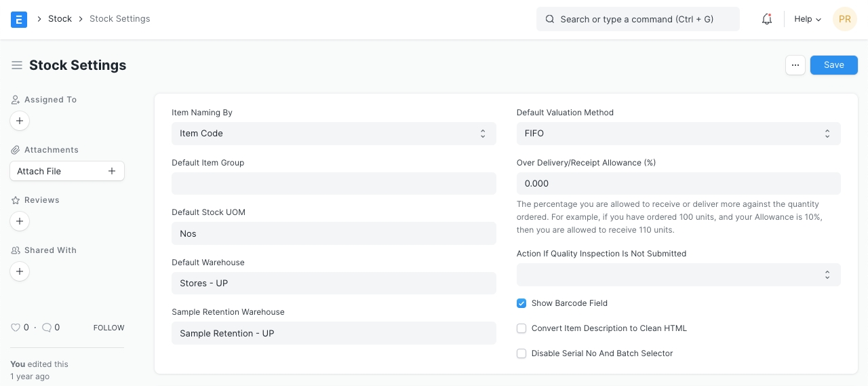Viewport: 868px width, 386px height.
Task: Click the comment bubble icon
Action: [47, 328]
